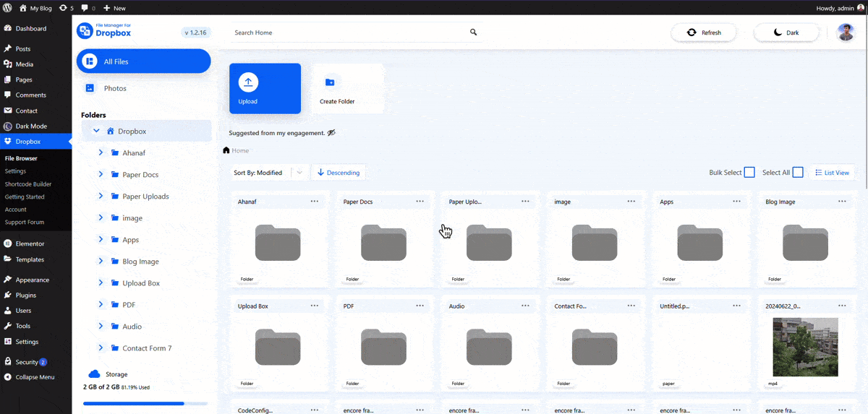The height and width of the screenshot is (414, 868).
Task: Open three-dot menu on Audio folder card
Action: click(526, 306)
